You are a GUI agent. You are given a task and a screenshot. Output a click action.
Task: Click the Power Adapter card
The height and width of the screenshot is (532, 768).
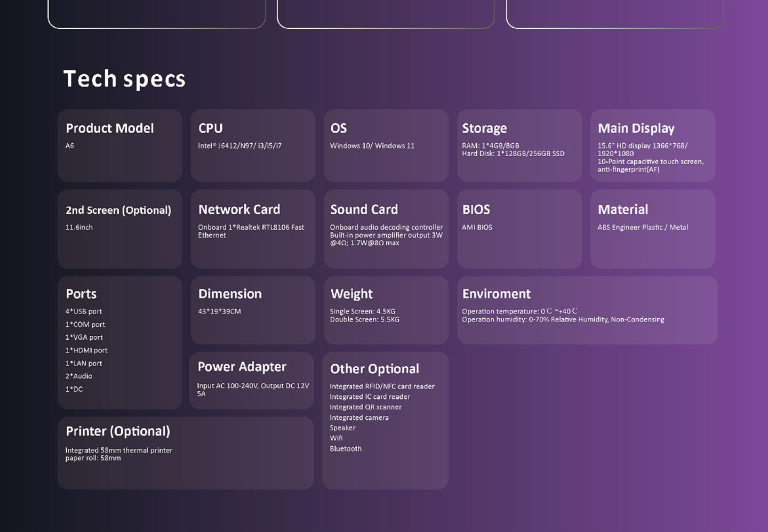(251, 380)
